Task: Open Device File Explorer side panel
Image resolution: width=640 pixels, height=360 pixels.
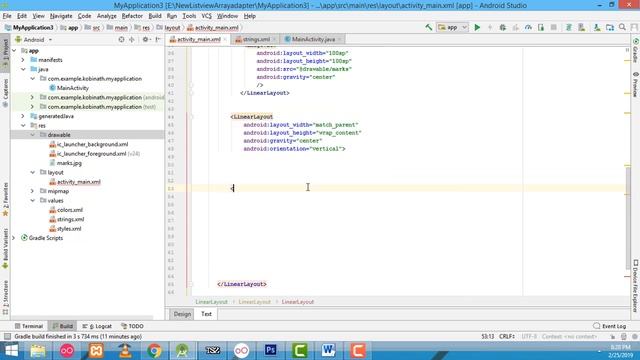Action: (x=636, y=286)
